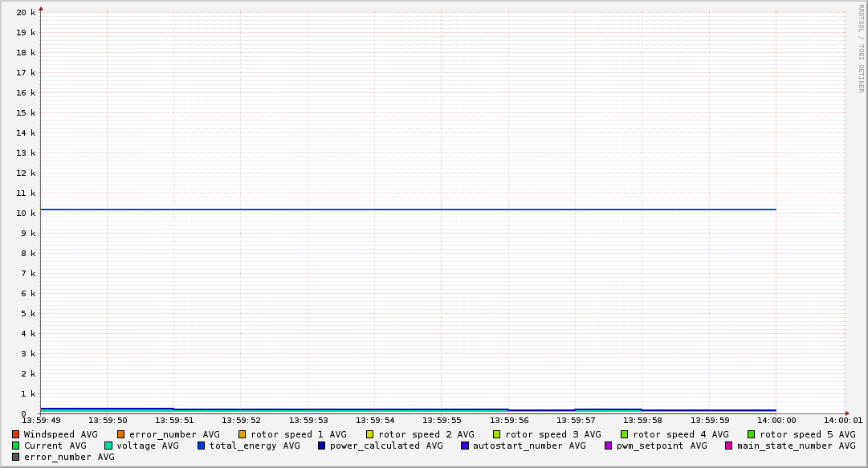Click the 14:00:00 time axis label

pos(776,420)
